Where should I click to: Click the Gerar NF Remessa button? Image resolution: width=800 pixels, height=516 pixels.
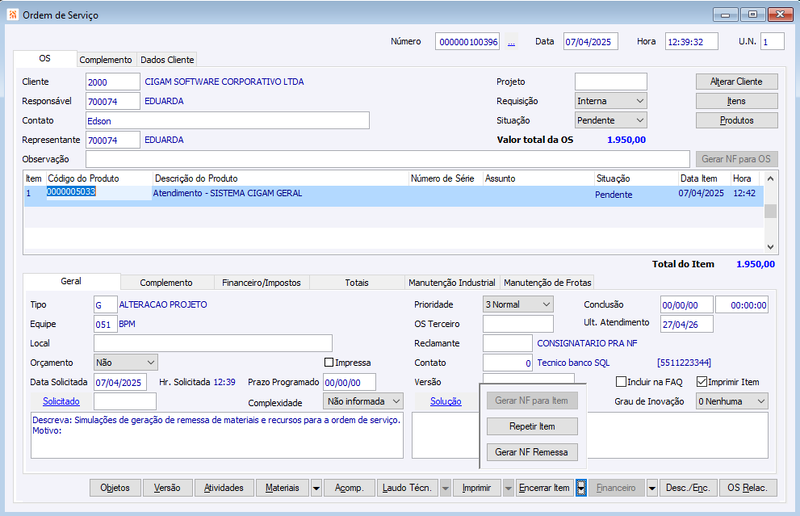tap(532, 452)
